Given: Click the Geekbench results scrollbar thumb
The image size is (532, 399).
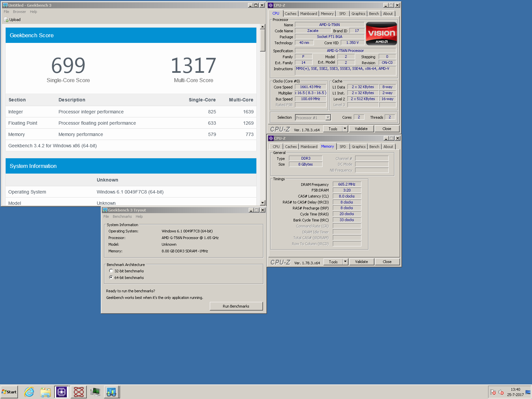Looking at the screenshot, I should 263,41.
